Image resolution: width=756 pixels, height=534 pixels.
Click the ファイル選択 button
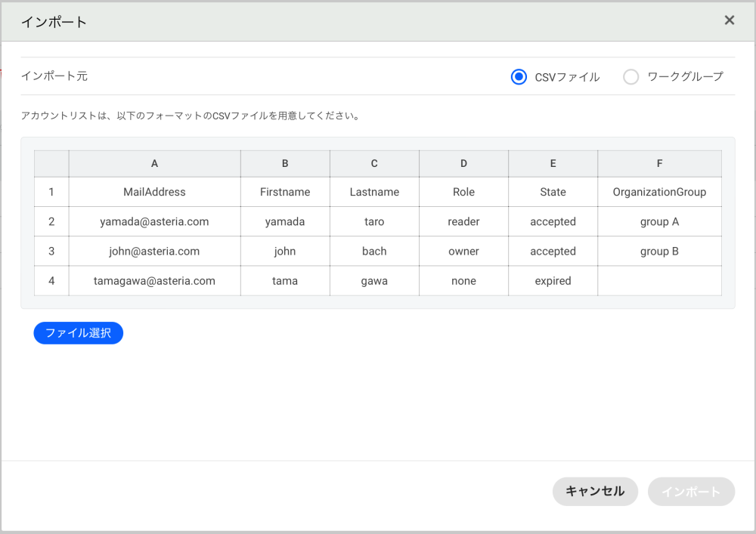79,333
